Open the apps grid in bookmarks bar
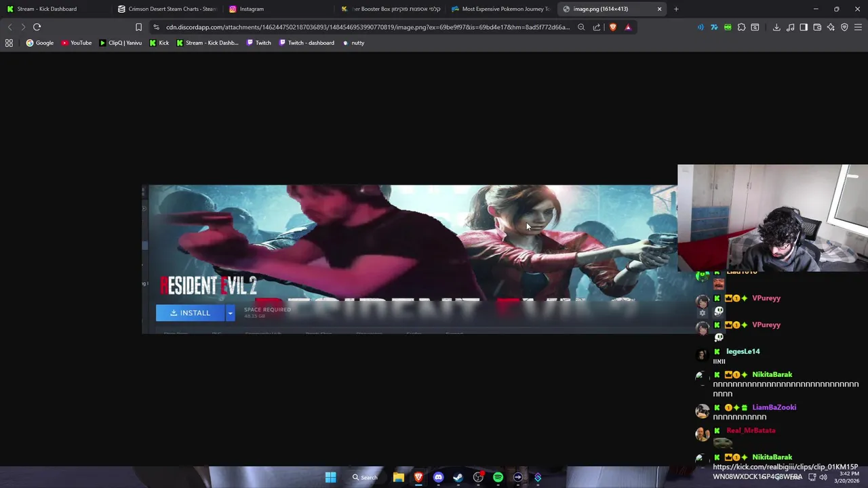The height and width of the screenshot is (488, 868). point(9,43)
